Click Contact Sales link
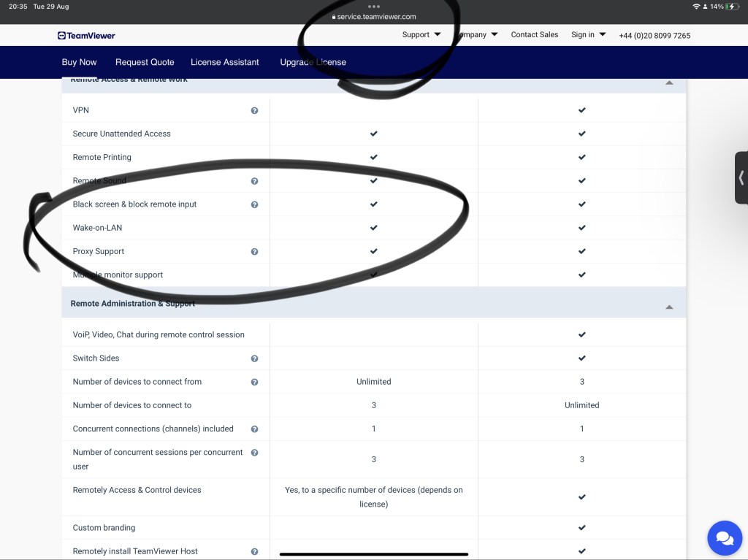This screenshot has width=748, height=560. [x=534, y=35]
